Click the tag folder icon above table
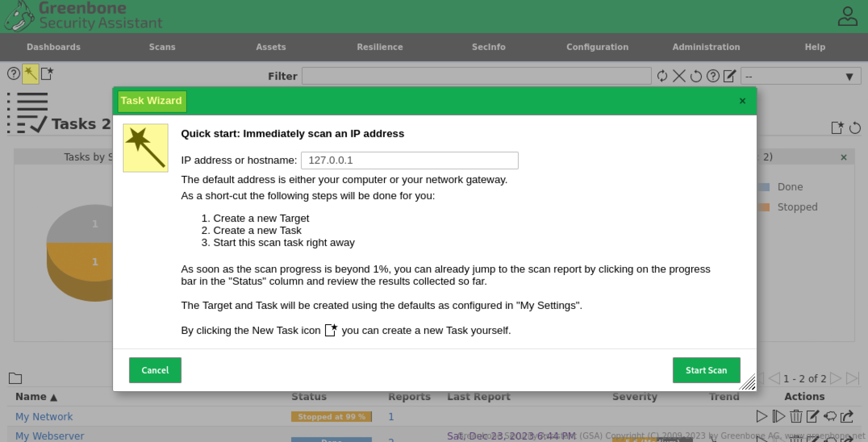Screen dimensions: 868x442 tap(15, 378)
